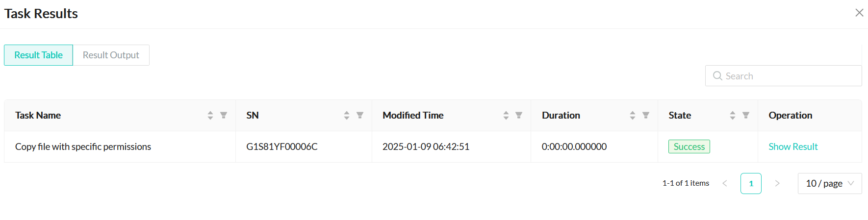Image resolution: width=868 pixels, height=220 pixels.
Task: Close the Task Results dialog
Action: [859, 13]
